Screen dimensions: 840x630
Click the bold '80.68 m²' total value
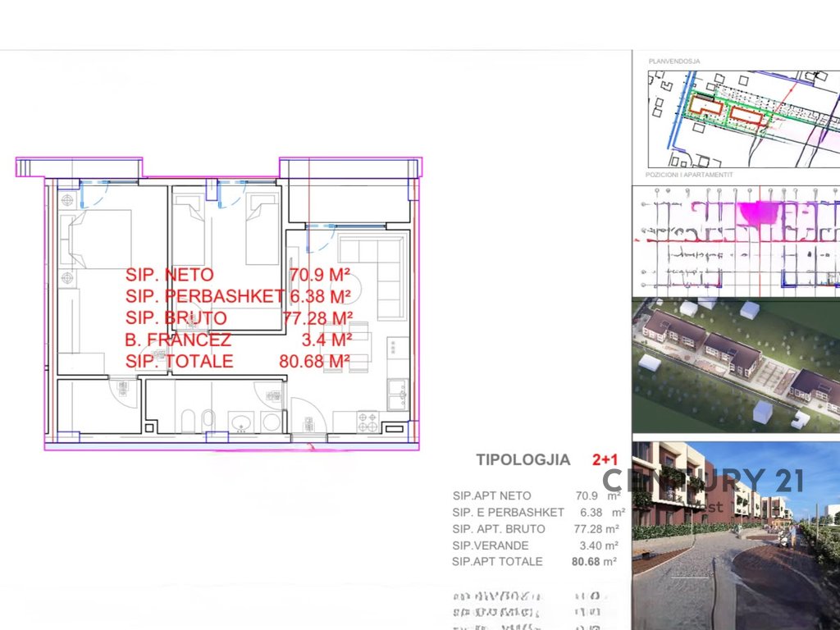click(x=594, y=561)
